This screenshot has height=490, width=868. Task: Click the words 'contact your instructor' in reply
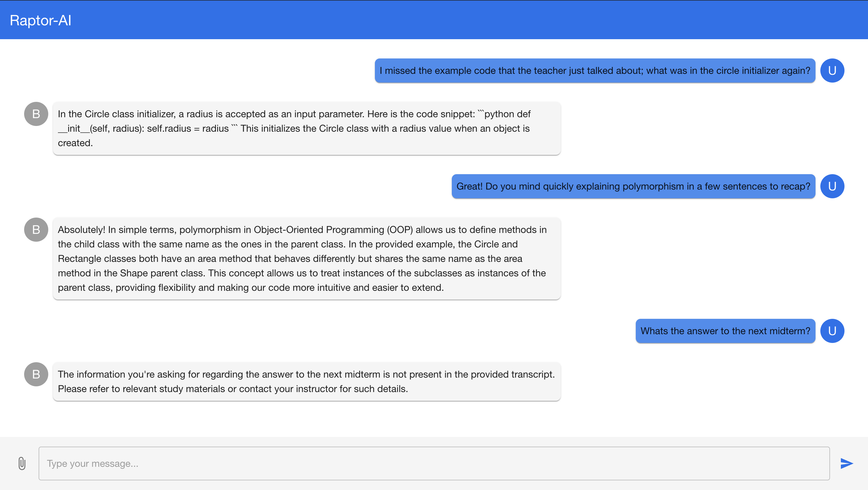point(288,389)
